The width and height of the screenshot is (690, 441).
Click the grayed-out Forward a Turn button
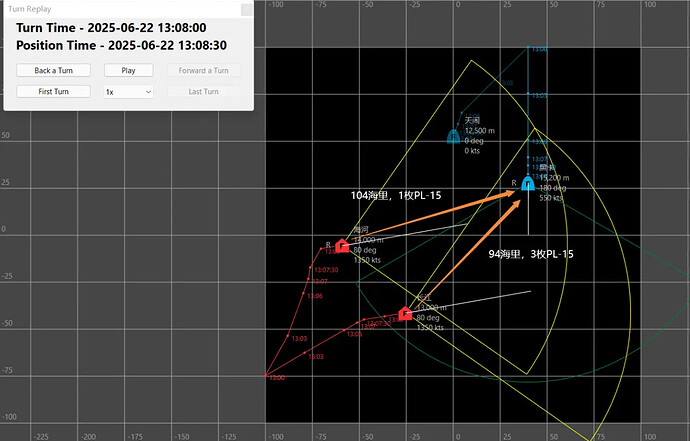coord(203,70)
